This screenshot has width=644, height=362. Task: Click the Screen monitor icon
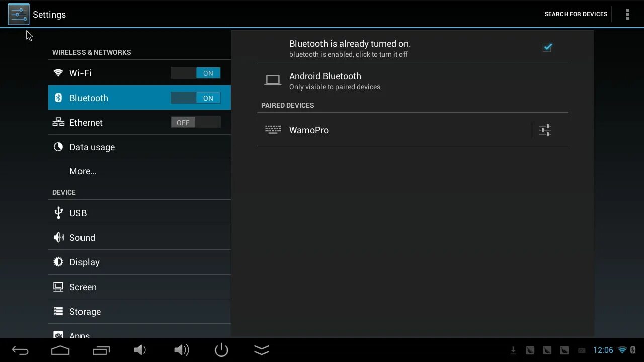point(58,287)
